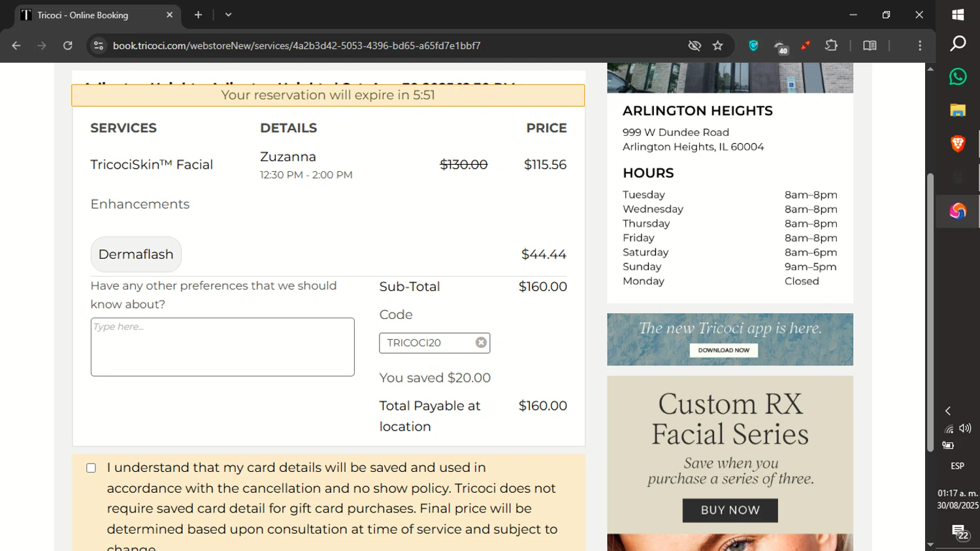The image size is (980, 551).
Task: Click the scrollbar down arrow
Action: 930,545
